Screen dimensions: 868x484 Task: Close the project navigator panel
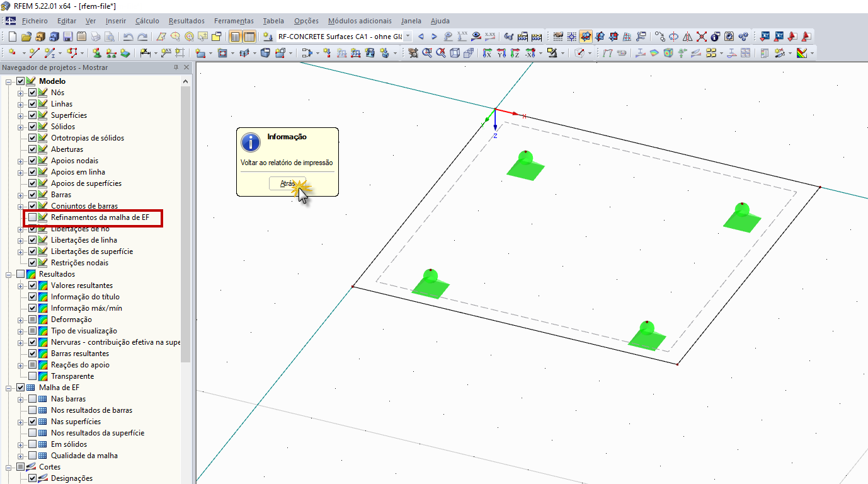[x=186, y=67]
